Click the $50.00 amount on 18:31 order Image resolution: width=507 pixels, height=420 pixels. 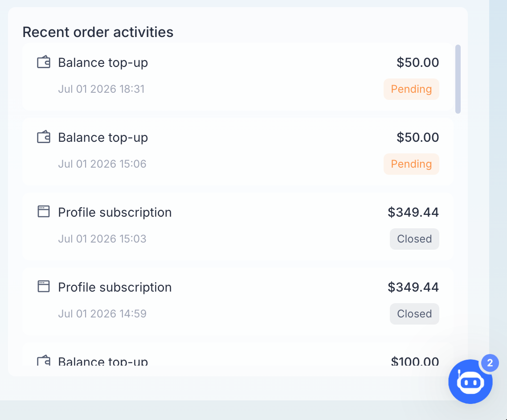coord(418,62)
